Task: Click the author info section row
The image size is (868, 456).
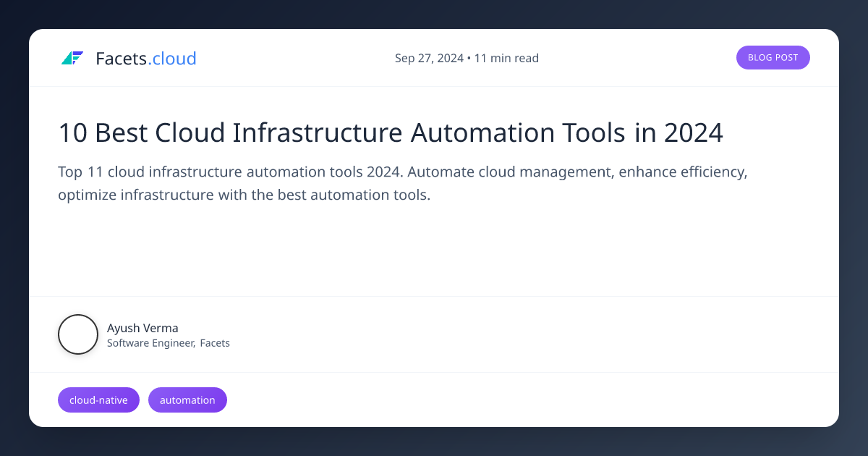Action: 434,334
